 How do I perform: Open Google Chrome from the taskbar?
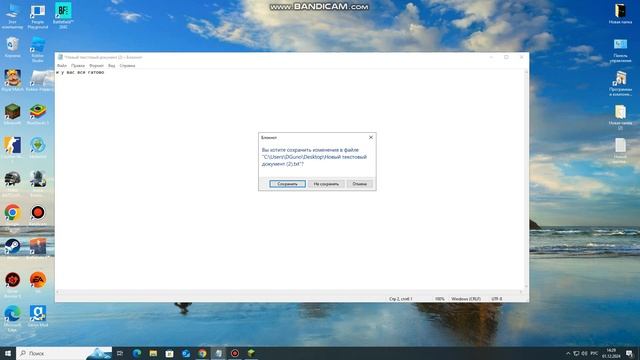(202, 353)
